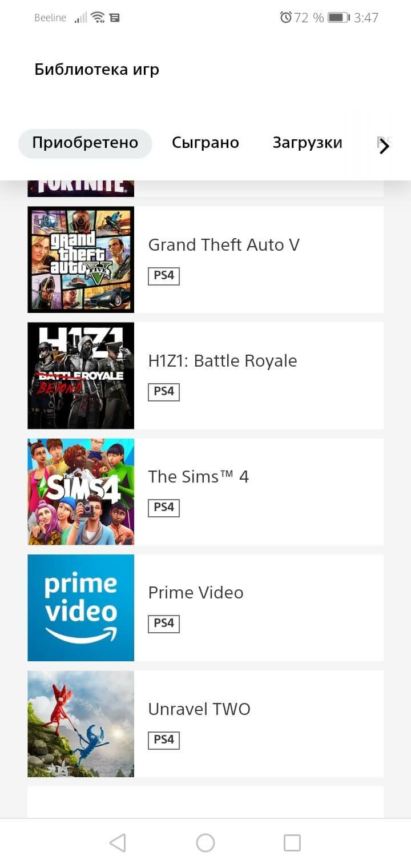Screen dimensions: 411x868
Task: Open the Prime Video app thumbnail
Action: (x=81, y=608)
